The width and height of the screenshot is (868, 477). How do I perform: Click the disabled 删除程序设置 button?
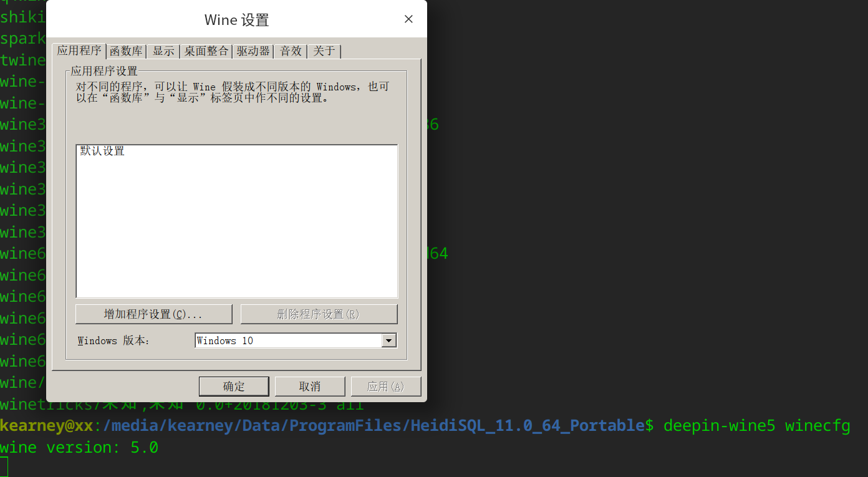point(319,314)
